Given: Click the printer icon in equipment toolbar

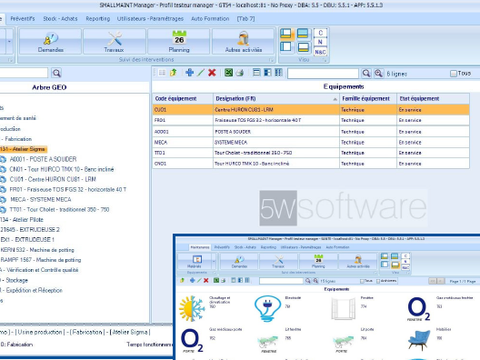Looking at the screenshot, I should [x=240, y=72].
